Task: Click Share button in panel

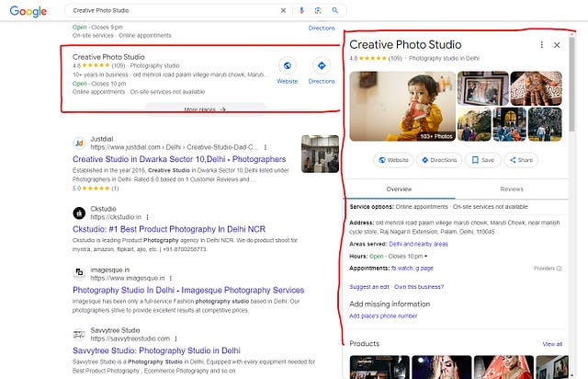Action: [521, 160]
